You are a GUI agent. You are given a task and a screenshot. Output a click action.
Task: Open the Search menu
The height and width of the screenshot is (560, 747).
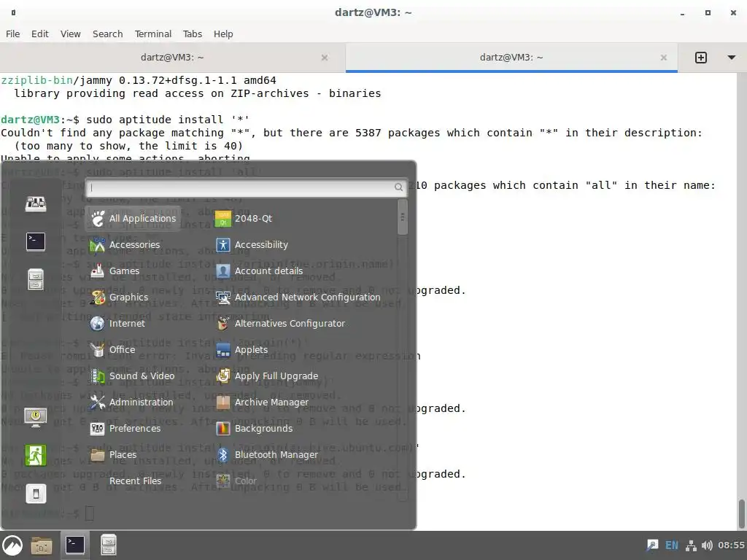coord(108,34)
